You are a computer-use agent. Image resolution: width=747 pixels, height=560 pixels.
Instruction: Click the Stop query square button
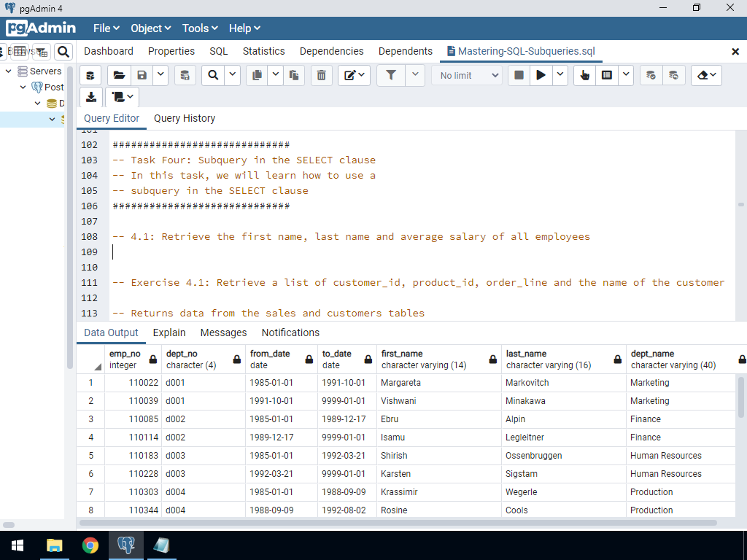(x=519, y=75)
